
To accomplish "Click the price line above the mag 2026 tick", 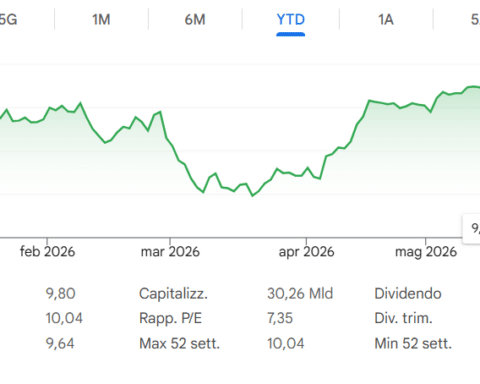I will [426, 106].
